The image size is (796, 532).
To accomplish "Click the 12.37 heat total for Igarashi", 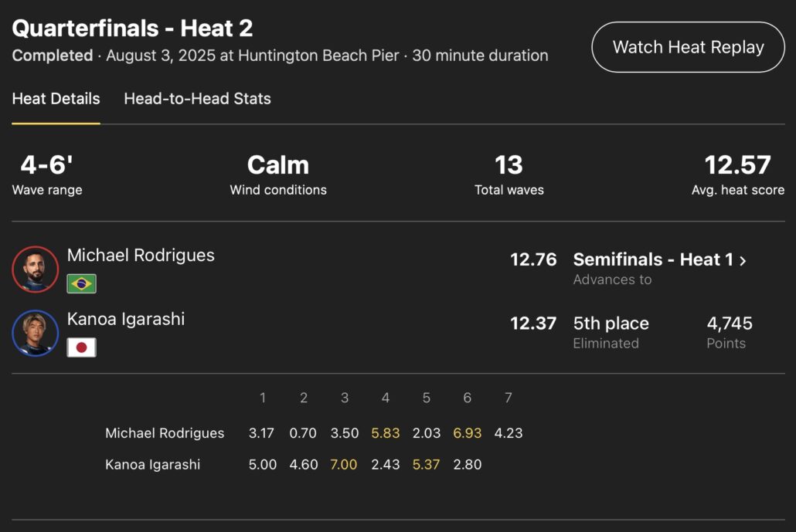I will tap(533, 324).
